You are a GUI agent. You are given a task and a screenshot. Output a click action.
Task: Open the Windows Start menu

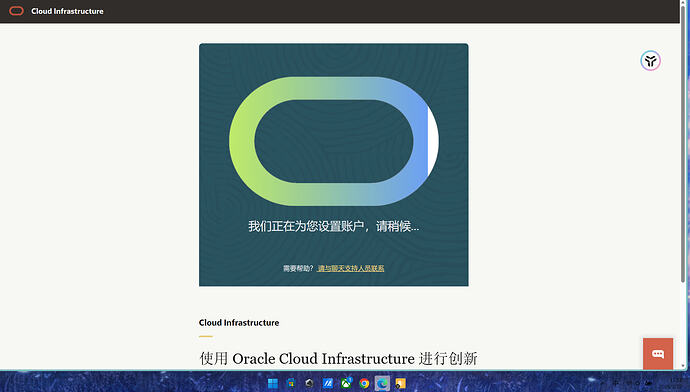click(x=273, y=384)
